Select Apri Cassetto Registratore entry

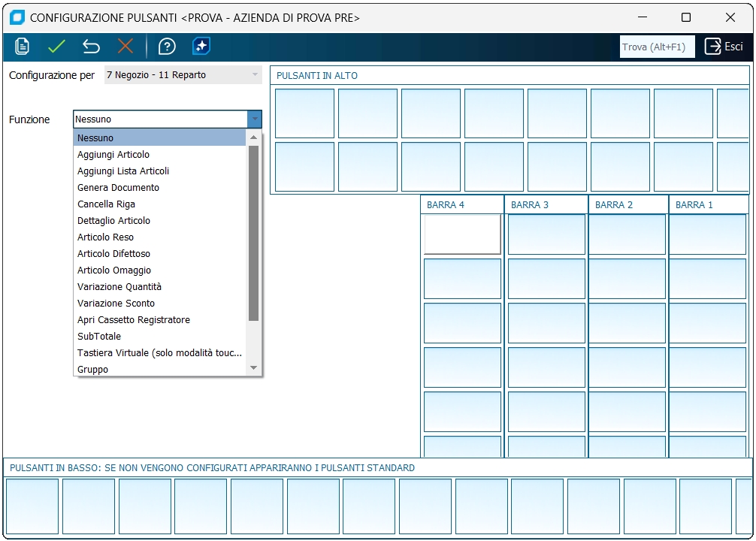coord(134,320)
